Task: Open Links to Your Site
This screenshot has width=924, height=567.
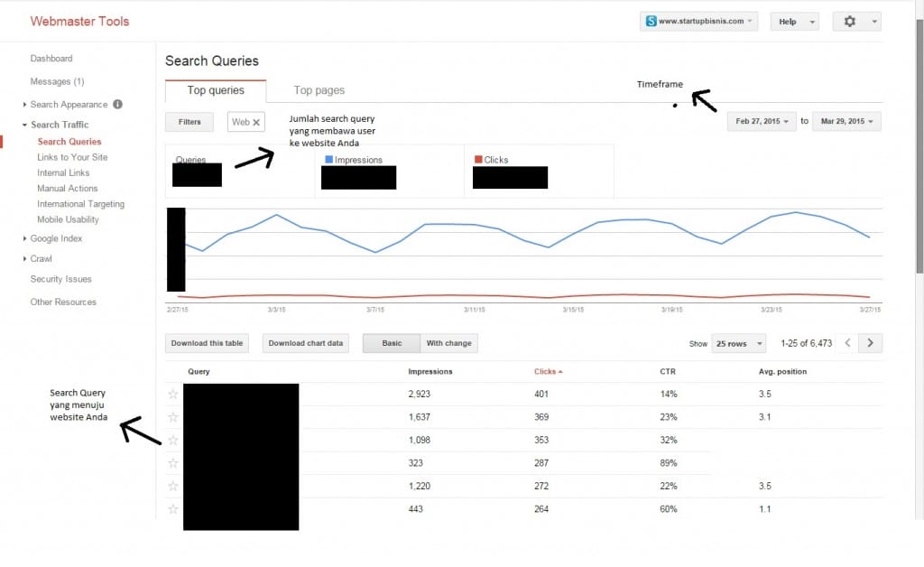Action: 72,157
